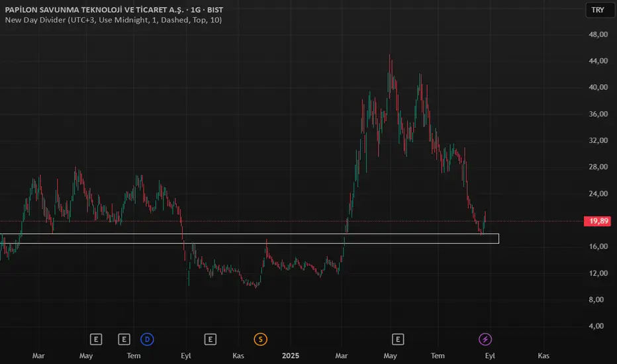Viewport: 617px width, 364px height.
Task: Click the earnings E marker before Tem 2024
Action: [124, 340]
